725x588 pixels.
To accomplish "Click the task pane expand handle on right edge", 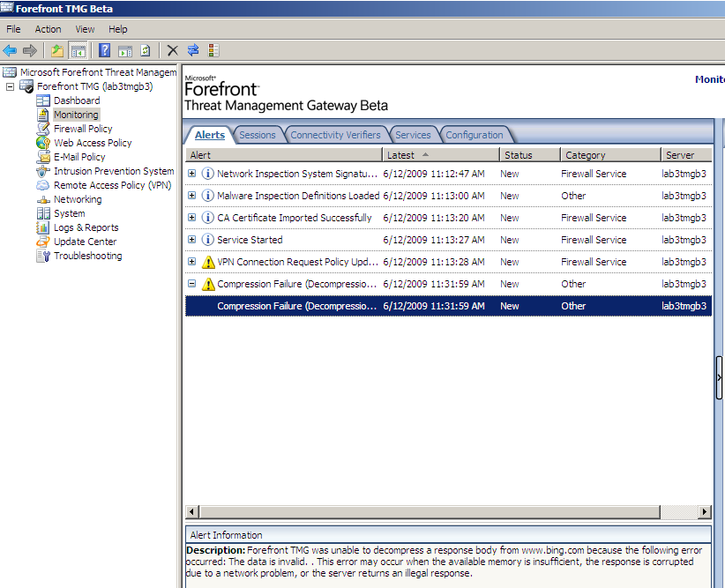I will coord(719,377).
